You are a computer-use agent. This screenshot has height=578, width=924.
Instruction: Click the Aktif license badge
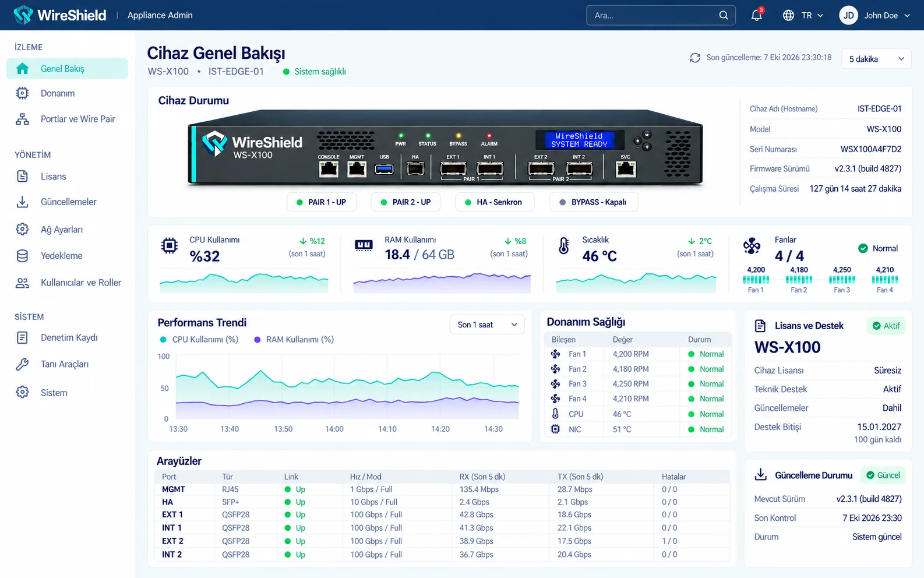pyautogui.click(x=886, y=326)
